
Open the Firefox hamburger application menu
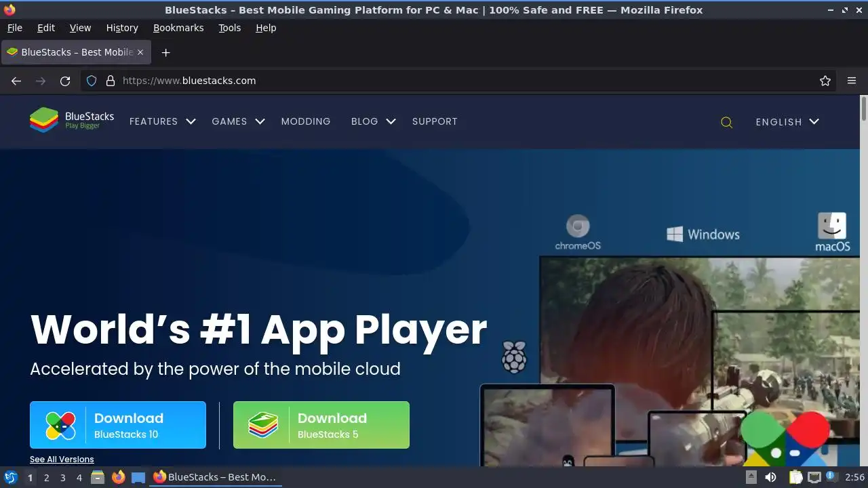click(x=852, y=81)
